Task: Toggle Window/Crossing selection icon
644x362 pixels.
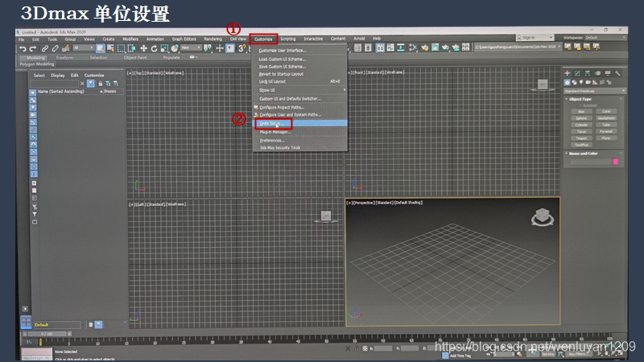Action: point(131,48)
